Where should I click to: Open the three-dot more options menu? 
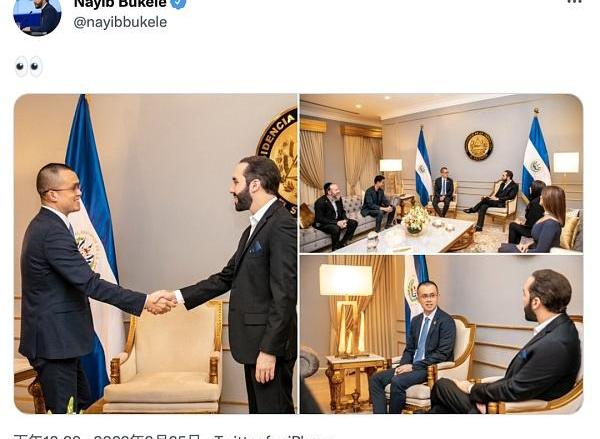[x=574, y=2]
